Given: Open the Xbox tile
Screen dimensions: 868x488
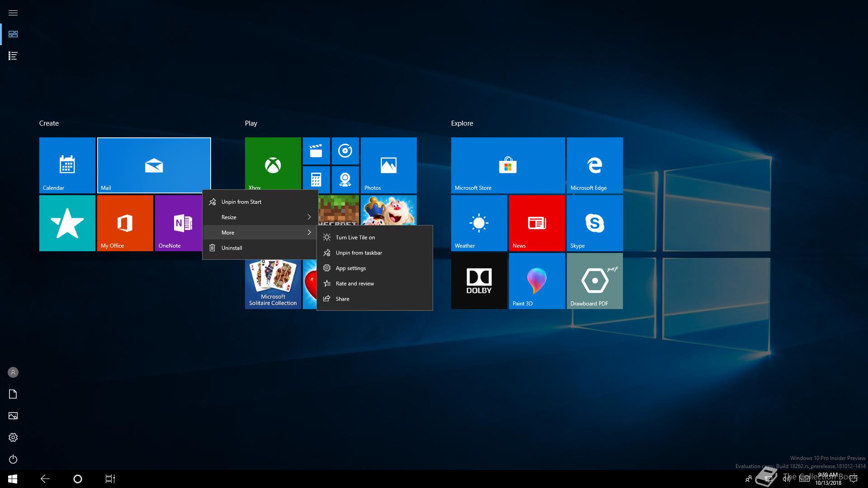Looking at the screenshot, I should point(273,164).
